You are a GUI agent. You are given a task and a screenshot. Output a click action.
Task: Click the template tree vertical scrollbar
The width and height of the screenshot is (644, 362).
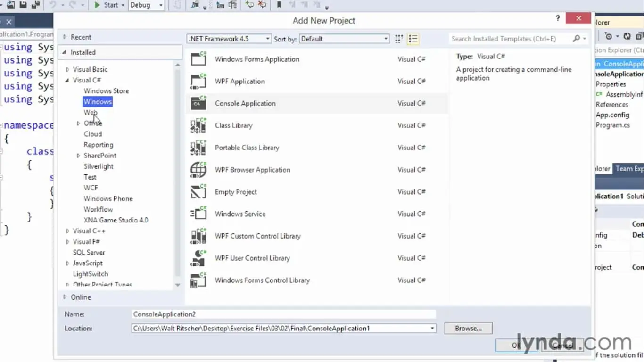coord(178,174)
